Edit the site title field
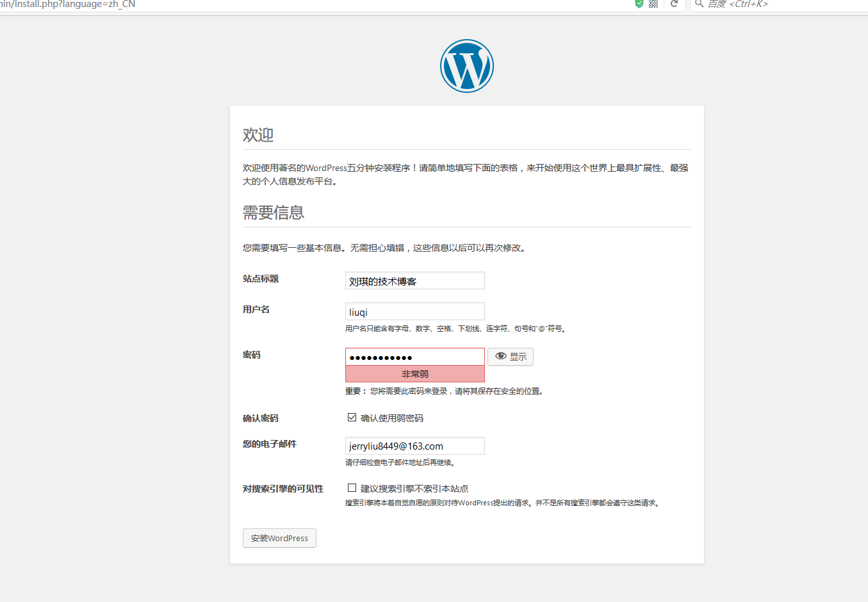Screen dimensions: 868x602 pos(415,281)
